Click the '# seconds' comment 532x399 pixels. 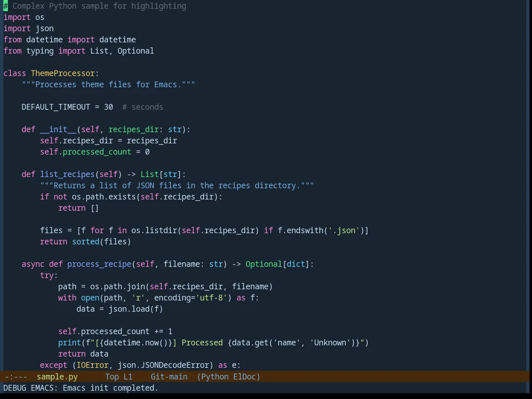pos(143,107)
